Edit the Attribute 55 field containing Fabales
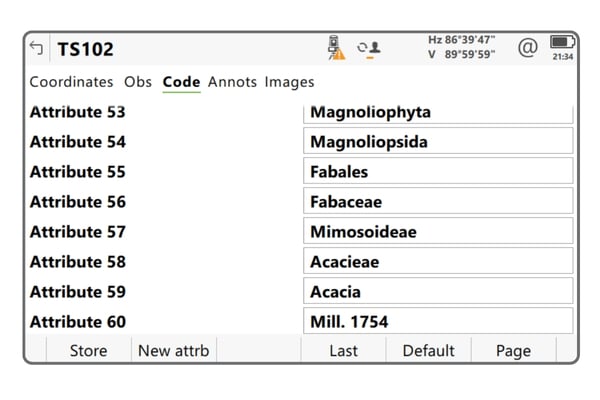This screenshot has width=600, height=400. point(438,171)
